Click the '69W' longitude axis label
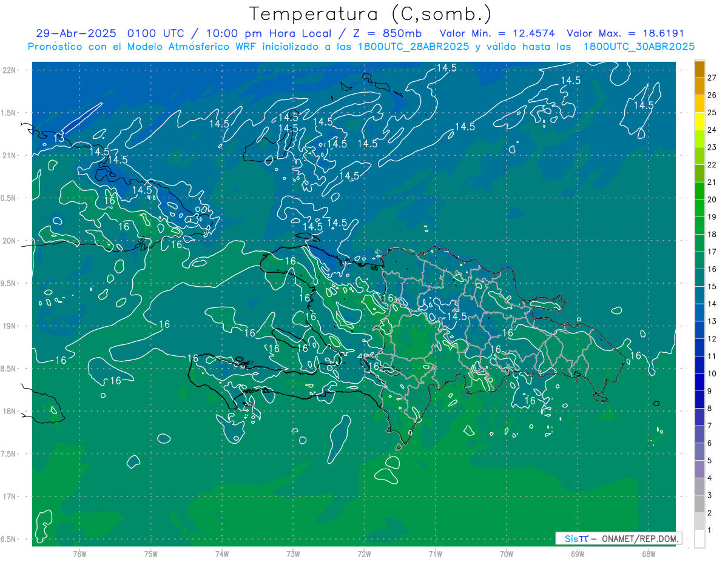The width and height of the screenshot is (728, 562). (x=578, y=554)
